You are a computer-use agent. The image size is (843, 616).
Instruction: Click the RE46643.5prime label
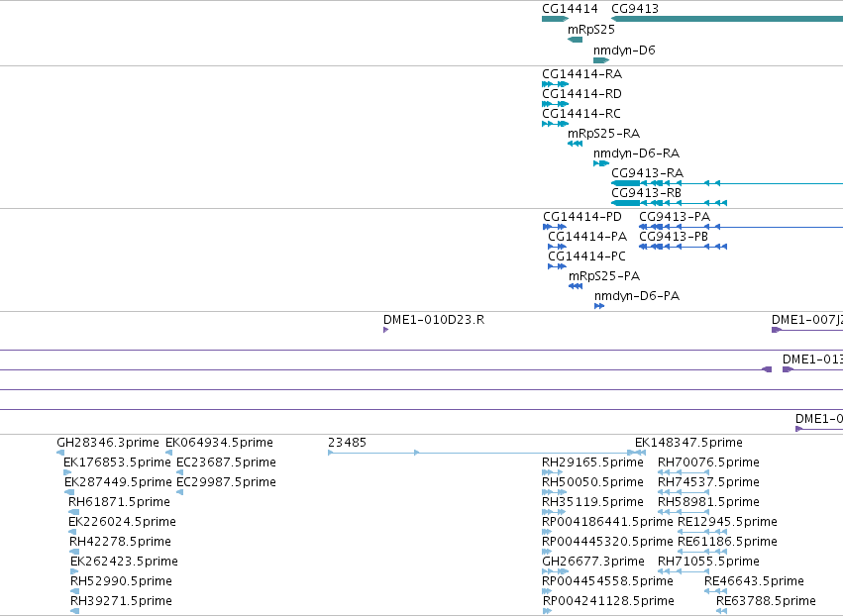[x=754, y=581]
